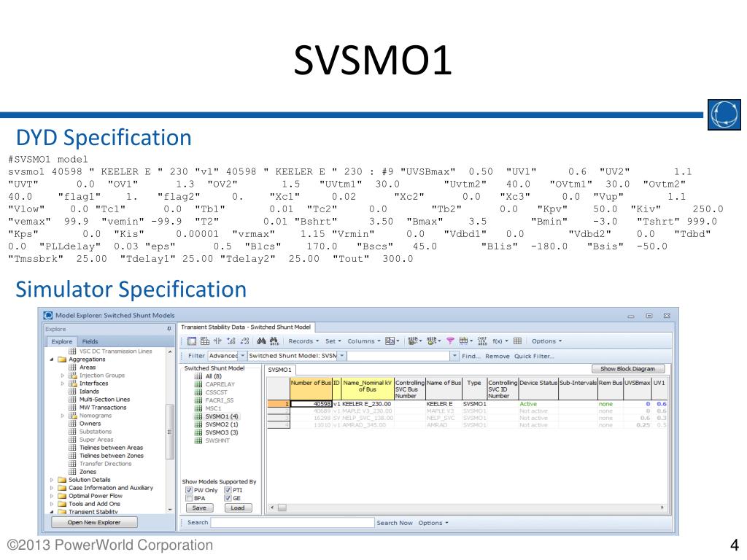Click Search Now next to search box
Screen dimensions: 747x560
click(x=395, y=523)
